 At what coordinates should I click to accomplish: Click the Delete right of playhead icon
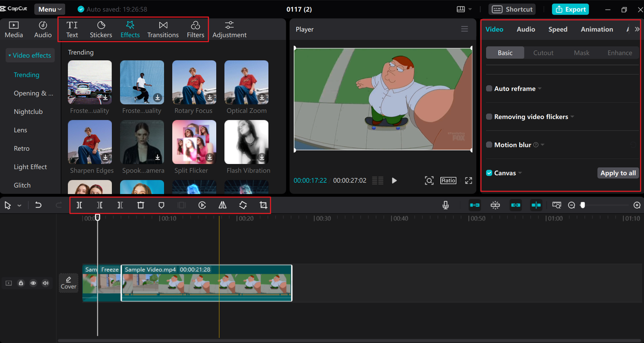[120, 205]
